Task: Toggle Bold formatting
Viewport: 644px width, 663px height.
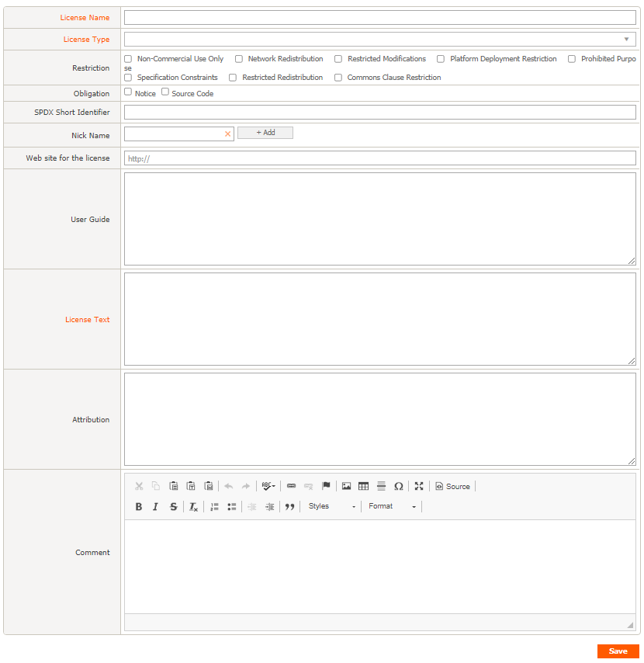Action: (x=139, y=506)
